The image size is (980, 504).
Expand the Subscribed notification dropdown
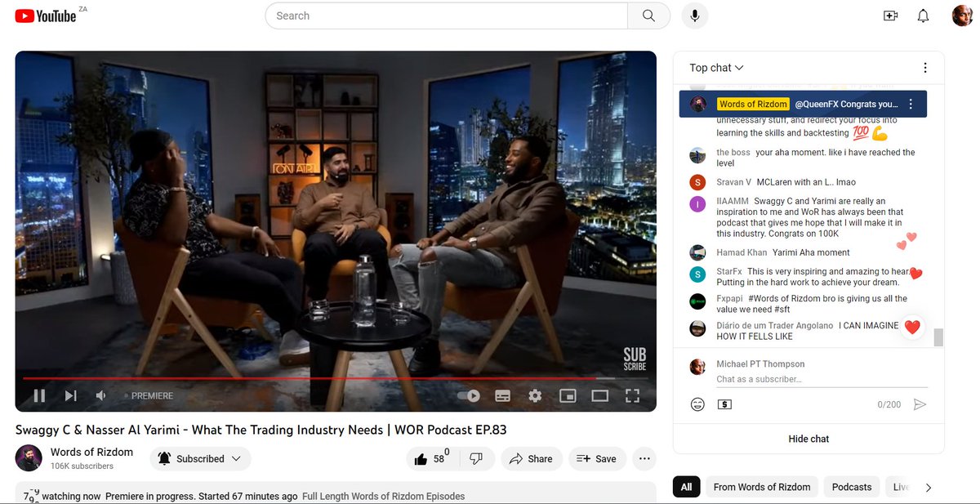click(201, 459)
